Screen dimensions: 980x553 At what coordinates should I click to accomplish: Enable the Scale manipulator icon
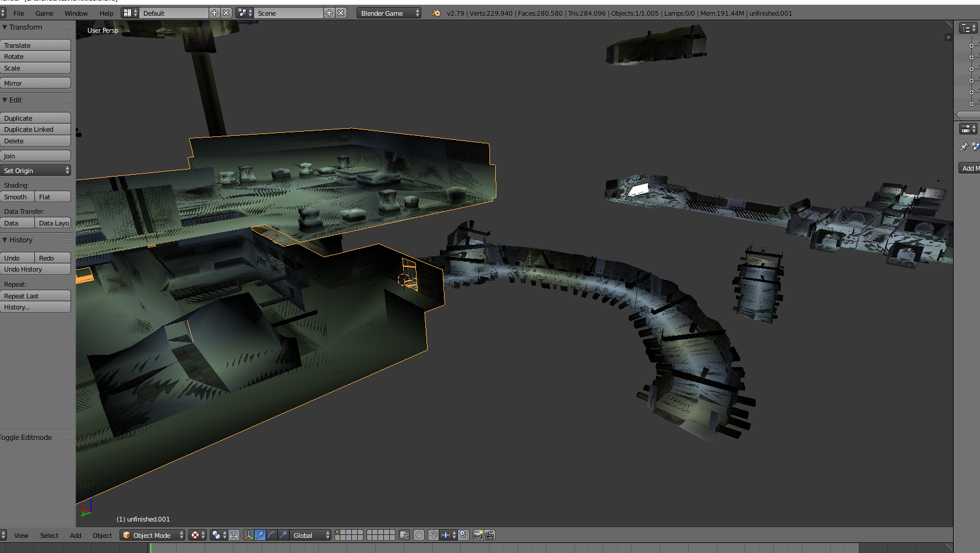pyautogui.click(x=283, y=535)
